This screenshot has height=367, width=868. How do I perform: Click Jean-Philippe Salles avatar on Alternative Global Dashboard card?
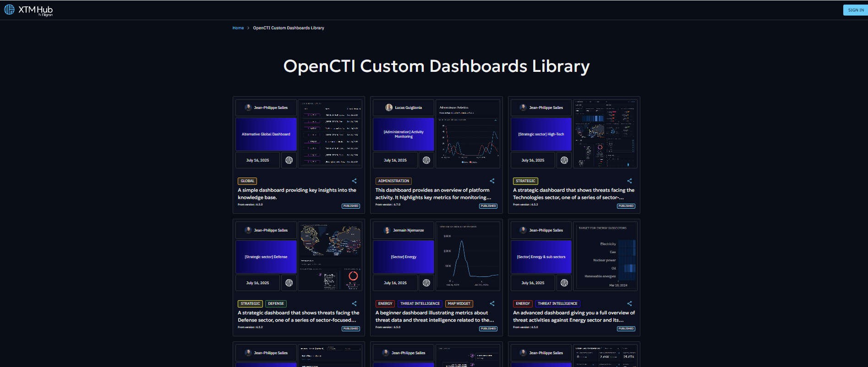(x=248, y=108)
